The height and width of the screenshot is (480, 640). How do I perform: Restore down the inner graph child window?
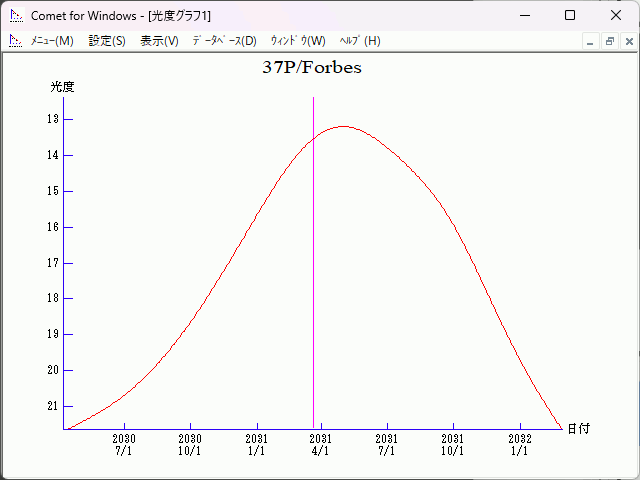[609, 41]
